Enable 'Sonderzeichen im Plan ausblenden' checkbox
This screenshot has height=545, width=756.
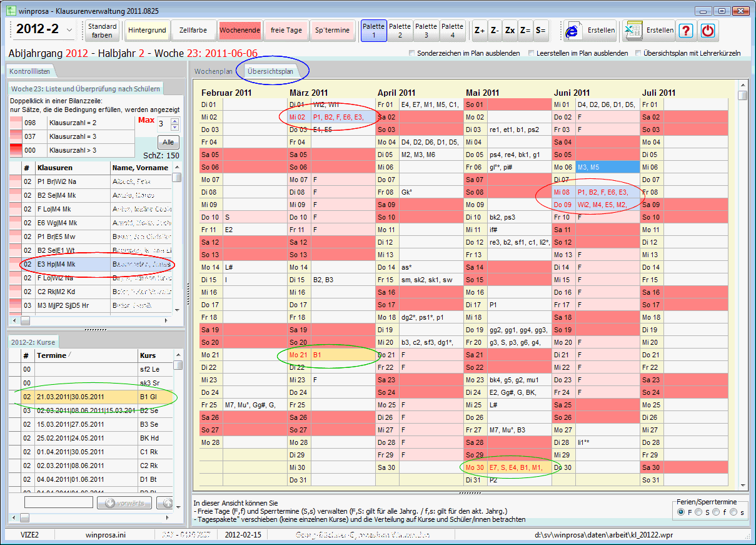tap(411, 53)
